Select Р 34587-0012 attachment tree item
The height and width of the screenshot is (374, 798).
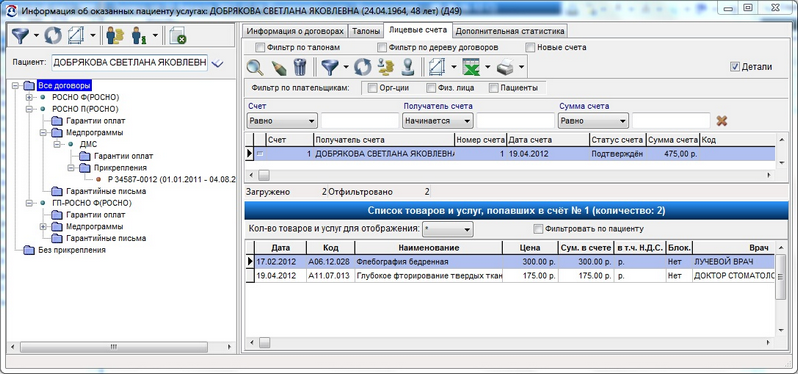pyautogui.click(x=172, y=180)
